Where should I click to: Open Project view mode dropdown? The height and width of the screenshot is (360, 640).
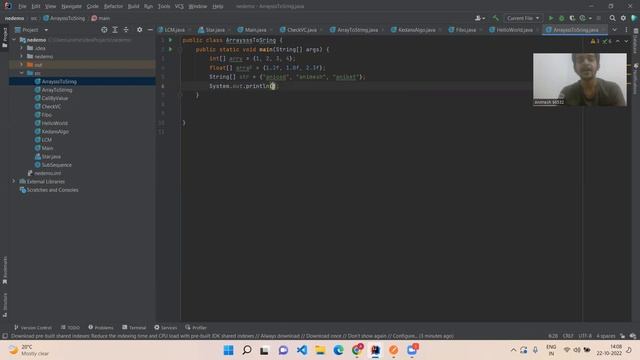[46, 30]
